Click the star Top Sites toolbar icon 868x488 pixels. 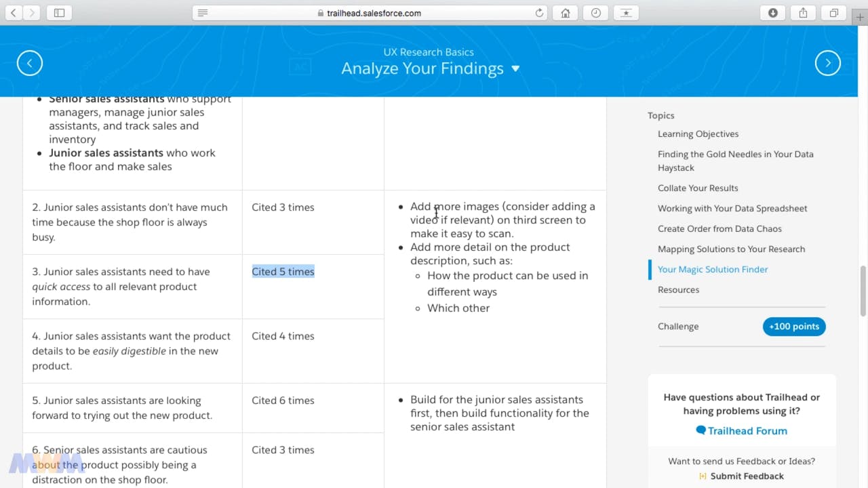pyautogui.click(x=625, y=13)
